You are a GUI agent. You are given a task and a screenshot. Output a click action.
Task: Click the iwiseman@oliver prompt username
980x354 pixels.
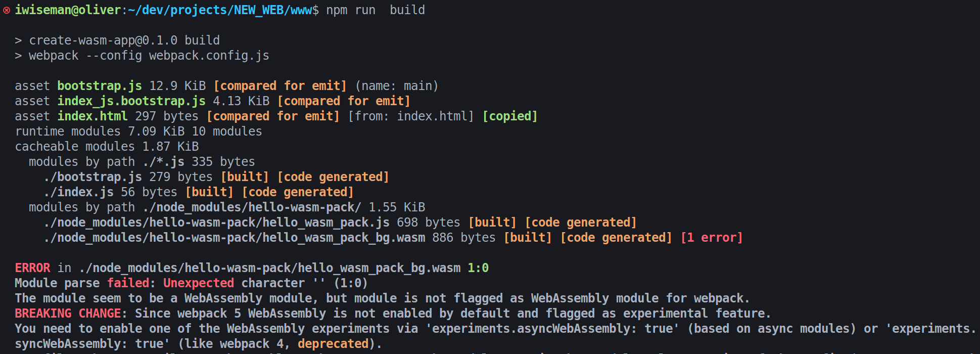coord(68,10)
